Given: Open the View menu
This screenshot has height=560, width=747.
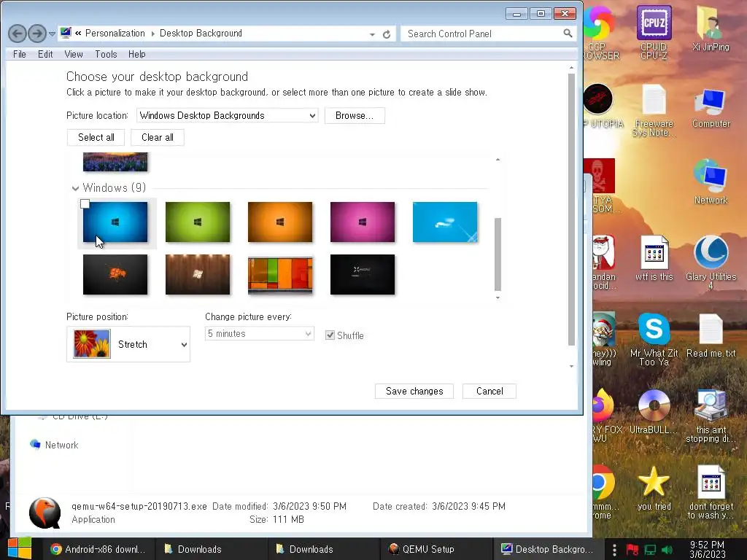Looking at the screenshot, I should 74,54.
